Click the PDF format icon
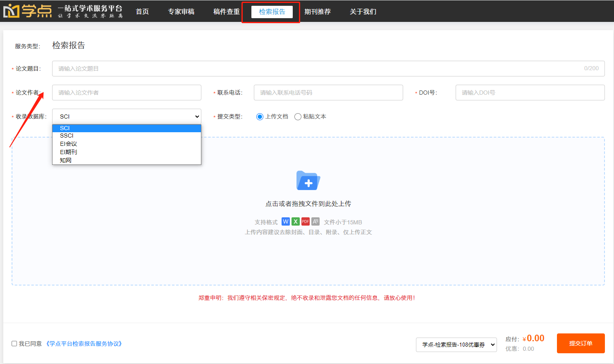This screenshot has height=364, width=614. [x=306, y=221]
